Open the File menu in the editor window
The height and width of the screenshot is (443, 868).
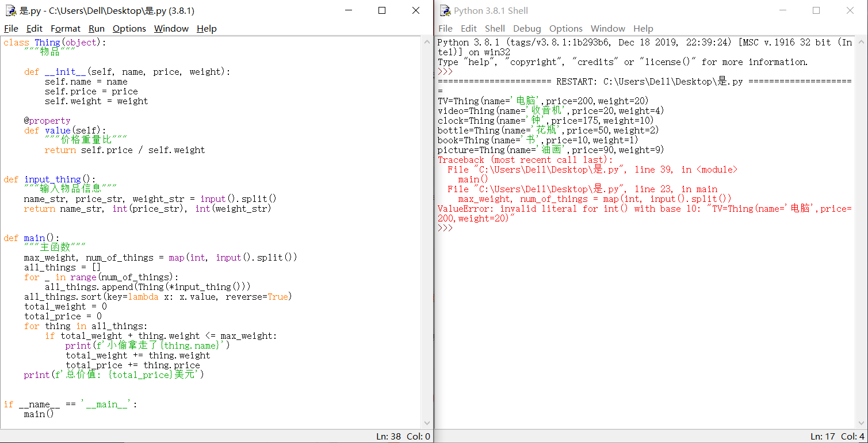tap(11, 29)
